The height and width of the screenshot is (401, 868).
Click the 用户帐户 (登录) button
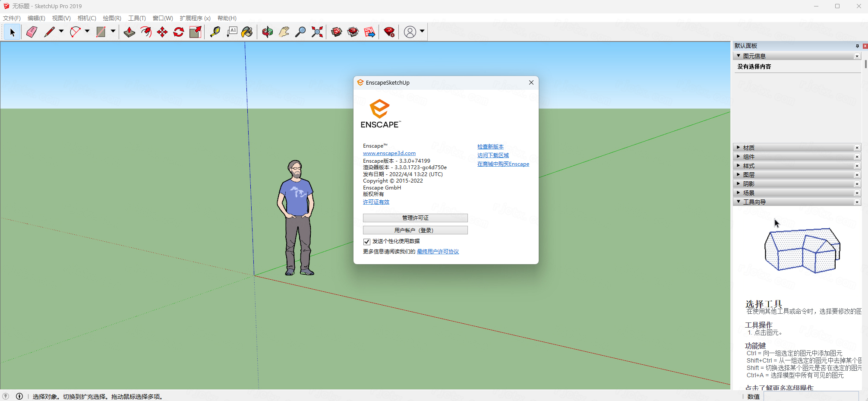point(415,230)
